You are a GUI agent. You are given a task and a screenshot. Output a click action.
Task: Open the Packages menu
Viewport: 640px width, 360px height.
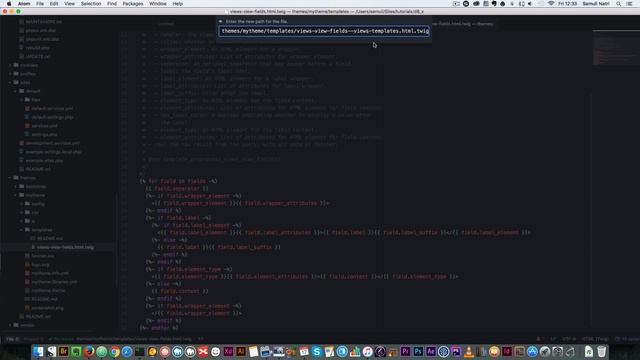pyautogui.click(x=133, y=4)
